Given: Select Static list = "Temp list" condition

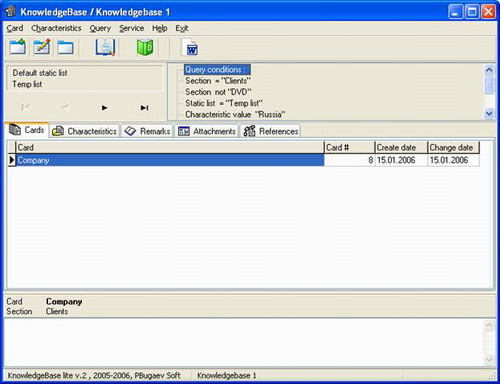Looking at the screenshot, I should click(x=224, y=103).
